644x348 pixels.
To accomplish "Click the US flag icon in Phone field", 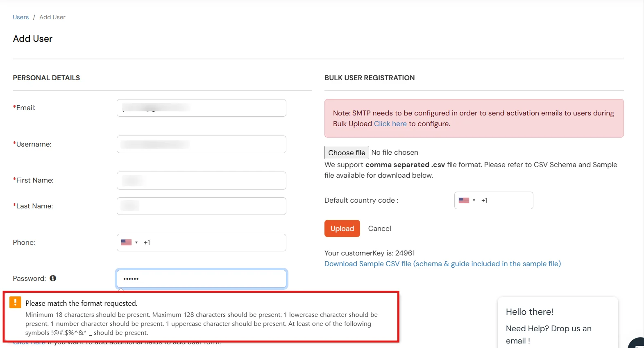I will (126, 242).
